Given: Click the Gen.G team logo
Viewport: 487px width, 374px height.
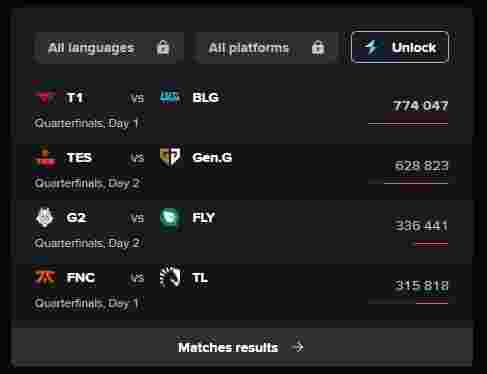Looking at the screenshot, I should [x=170, y=156].
